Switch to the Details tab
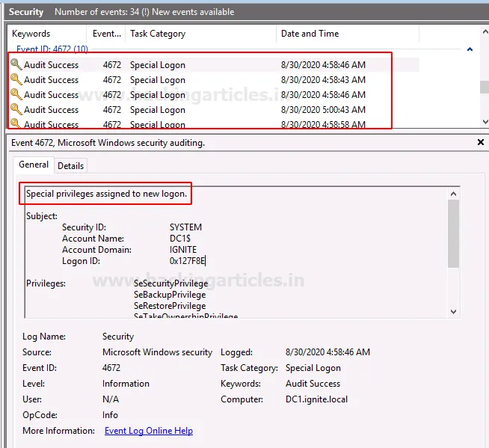The width and height of the screenshot is (489, 448). [x=71, y=165]
